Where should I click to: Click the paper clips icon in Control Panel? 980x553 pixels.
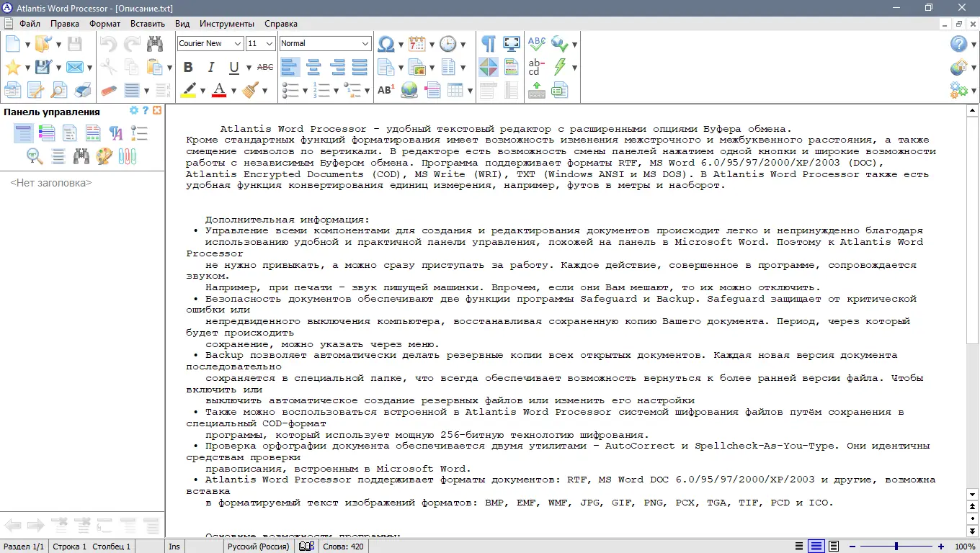coord(127,156)
